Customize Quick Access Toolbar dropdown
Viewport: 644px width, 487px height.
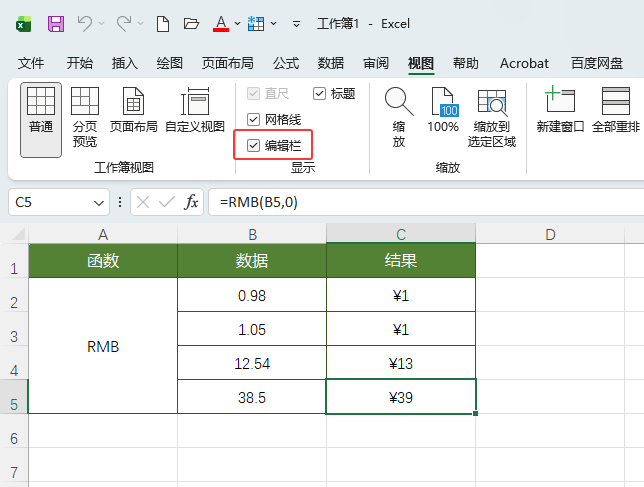[x=296, y=24]
